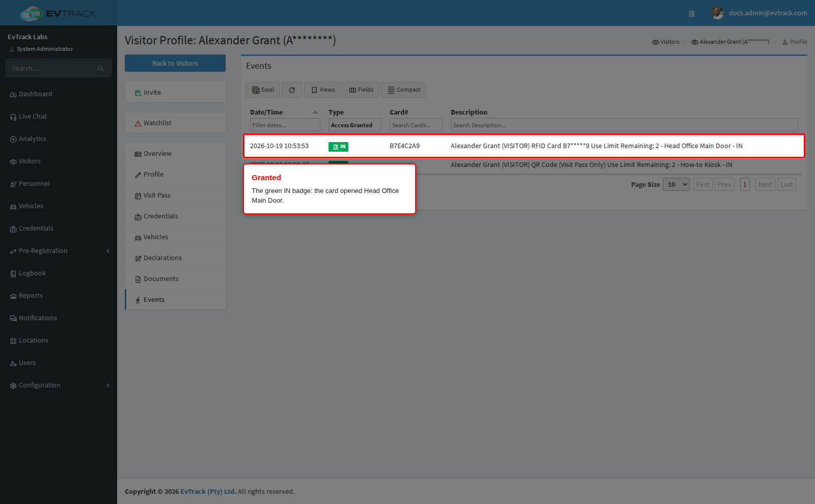The height and width of the screenshot is (504, 815).
Task: Toggle Compact view
Action: tap(403, 90)
